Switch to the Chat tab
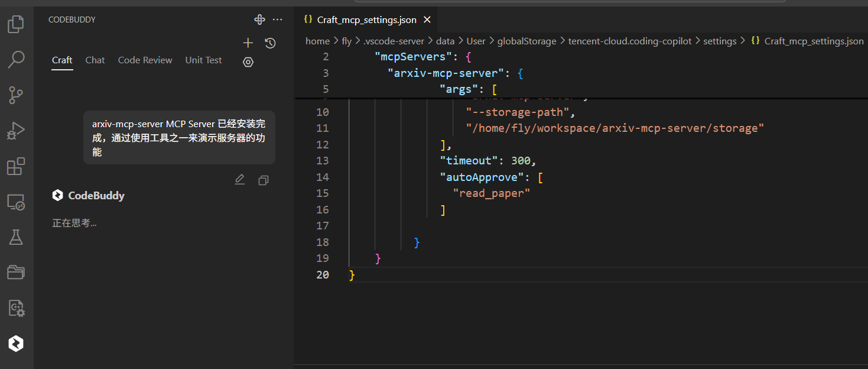The height and width of the screenshot is (369, 868). pyautogui.click(x=95, y=60)
